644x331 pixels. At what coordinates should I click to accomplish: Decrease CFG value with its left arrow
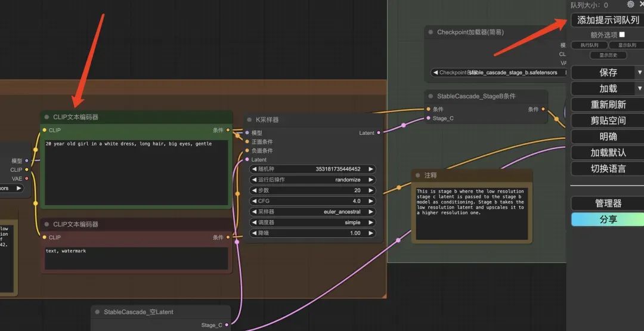pos(253,201)
